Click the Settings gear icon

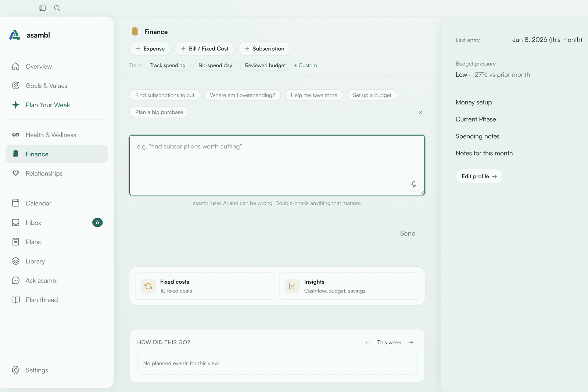16,370
